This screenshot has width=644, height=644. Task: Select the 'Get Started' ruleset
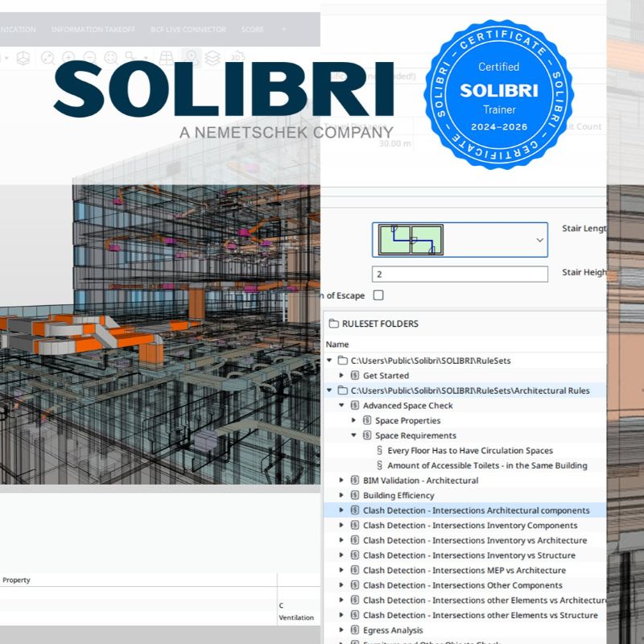[x=386, y=375]
